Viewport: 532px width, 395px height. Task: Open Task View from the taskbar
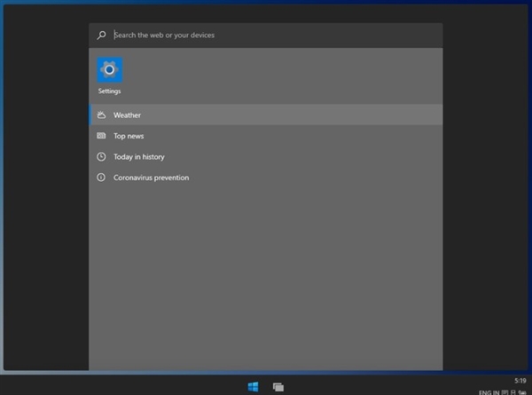tap(278, 387)
